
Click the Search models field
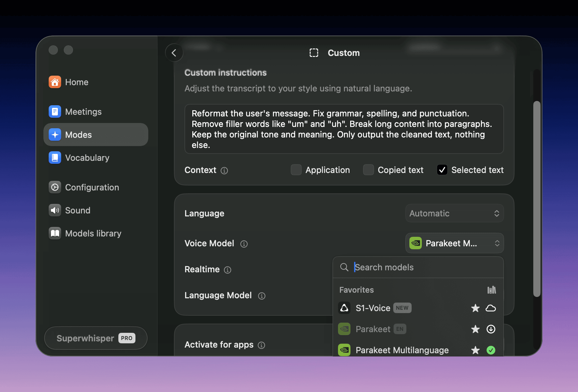pyautogui.click(x=418, y=267)
